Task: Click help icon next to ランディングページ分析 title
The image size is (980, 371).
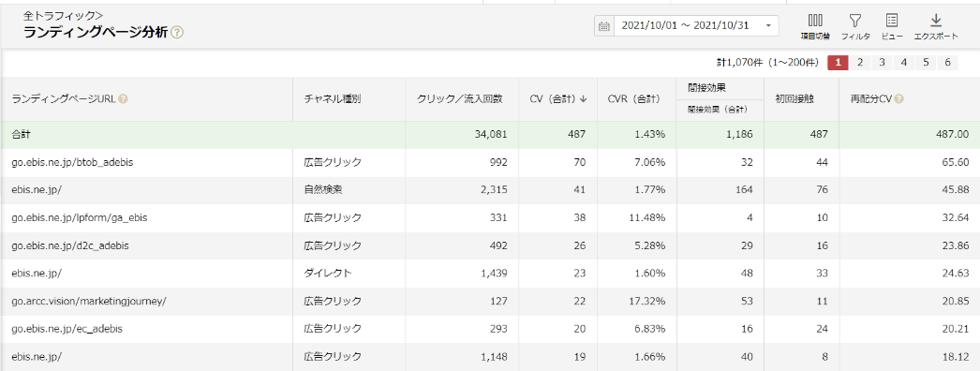Action: 177,33
